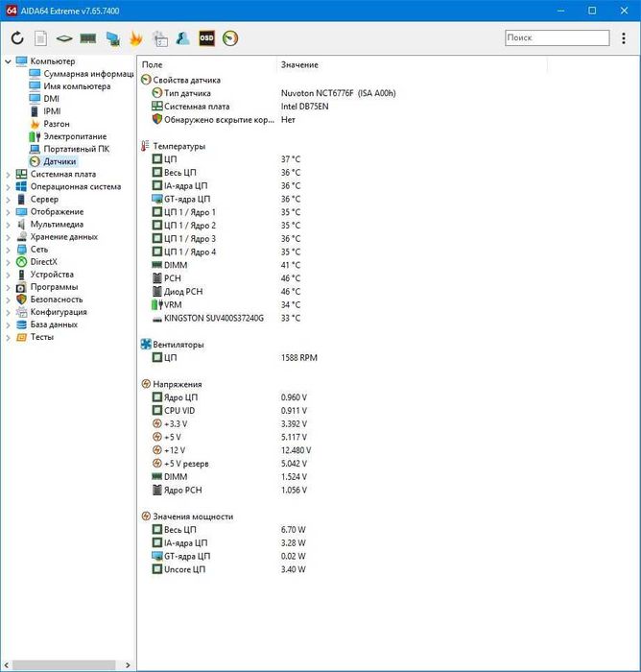This screenshot has height=672, width=641.
Task: Expand the Отображение tree node
Action: (x=8, y=212)
